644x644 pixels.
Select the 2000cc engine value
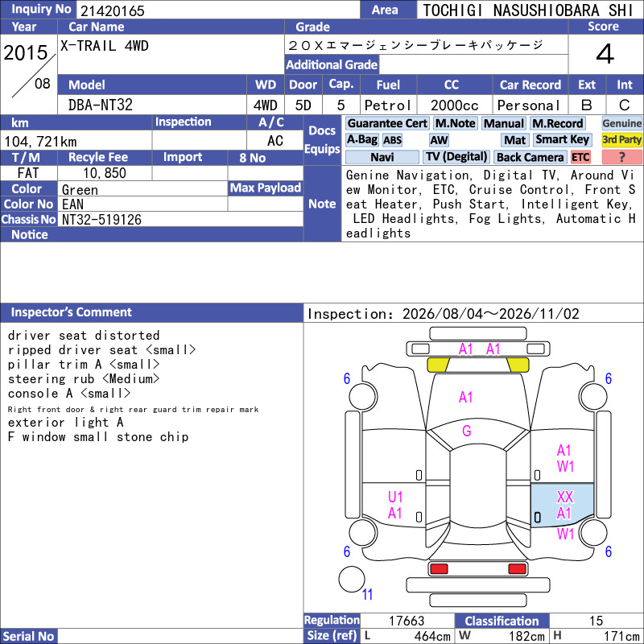coord(455,105)
